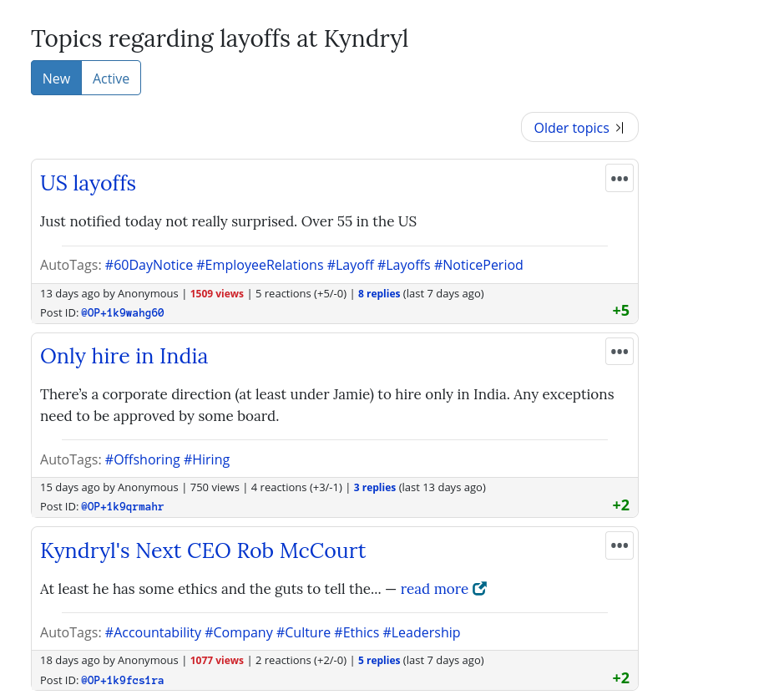Viewport: 784px width, 700px height.
Task: Click the +5 score on US layoffs
Action: [620, 311]
